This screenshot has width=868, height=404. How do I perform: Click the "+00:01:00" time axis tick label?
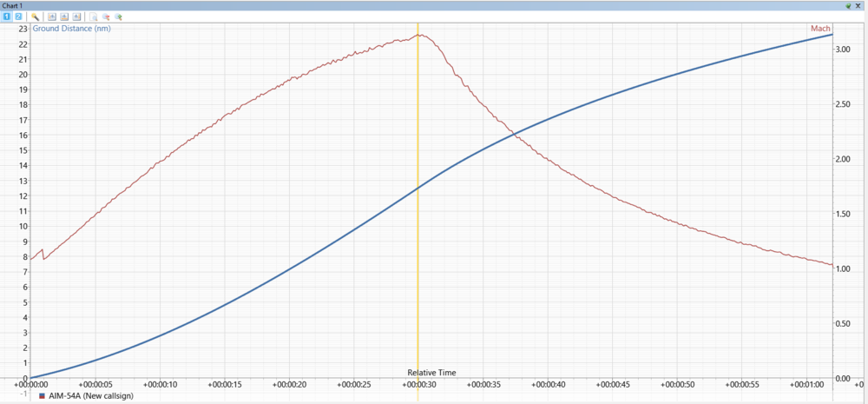(x=807, y=383)
